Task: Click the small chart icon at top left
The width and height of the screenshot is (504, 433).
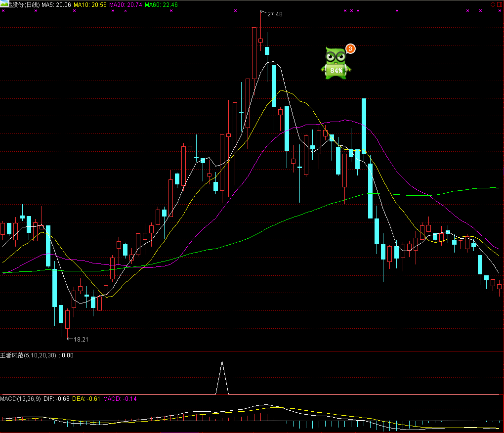Action: pyautogui.click(x=3, y=4)
